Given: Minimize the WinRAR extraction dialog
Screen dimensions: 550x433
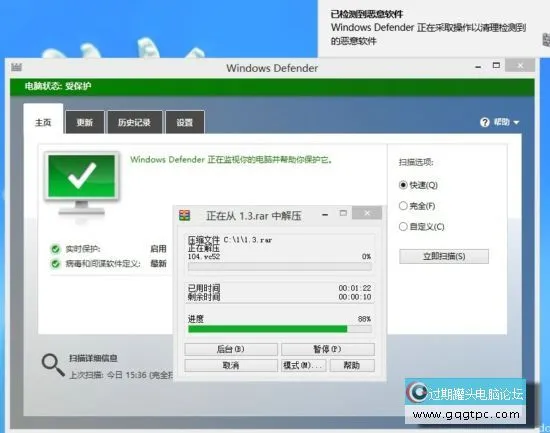Looking at the screenshot, I should pyautogui.click(x=325, y=214).
